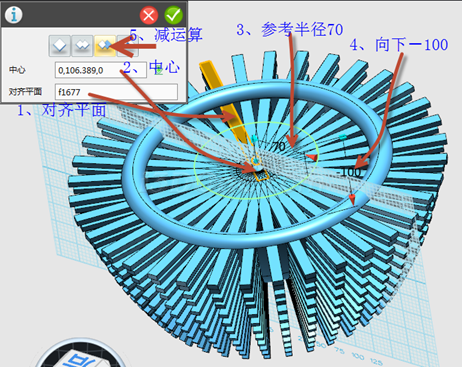462x367 pixels.
Task: Grab the red arrow handle near 70
Action: tap(312, 157)
